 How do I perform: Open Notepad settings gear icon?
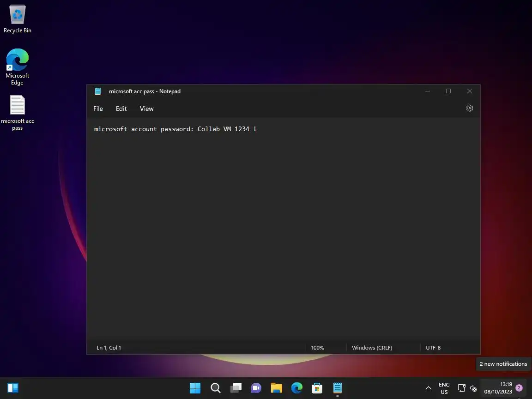pyautogui.click(x=470, y=108)
